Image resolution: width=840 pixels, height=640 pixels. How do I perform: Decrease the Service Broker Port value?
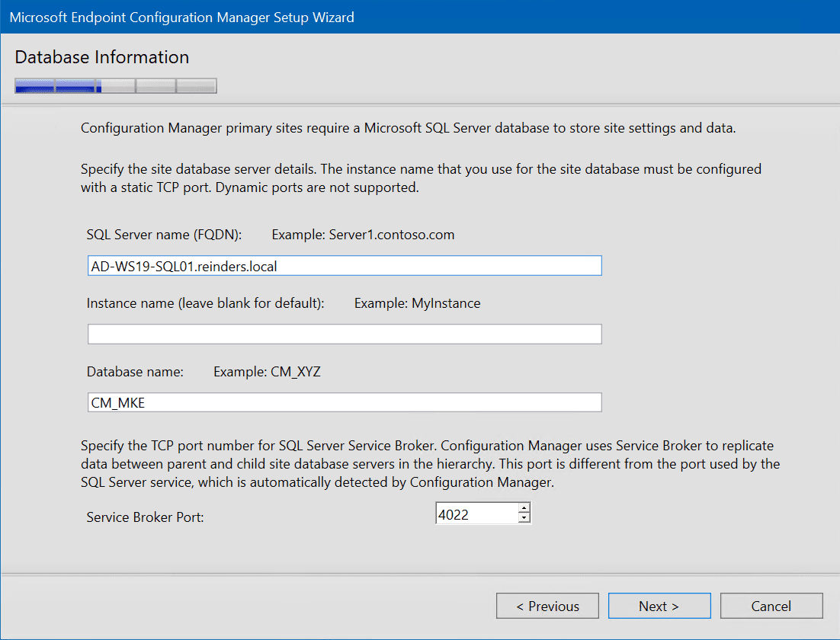click(x=525, y=517)
